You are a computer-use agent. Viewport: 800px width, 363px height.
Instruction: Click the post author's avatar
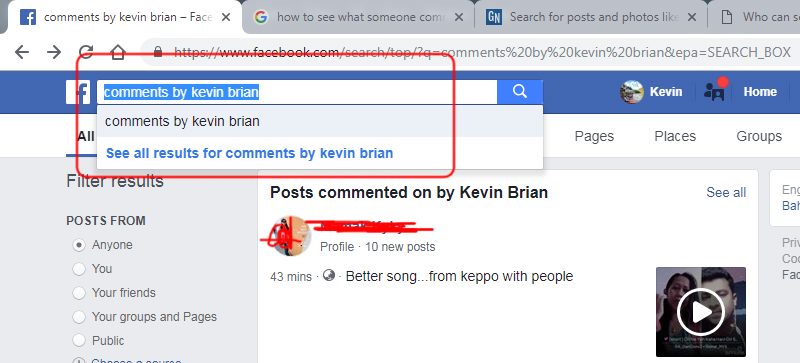[x=291, y=236]
